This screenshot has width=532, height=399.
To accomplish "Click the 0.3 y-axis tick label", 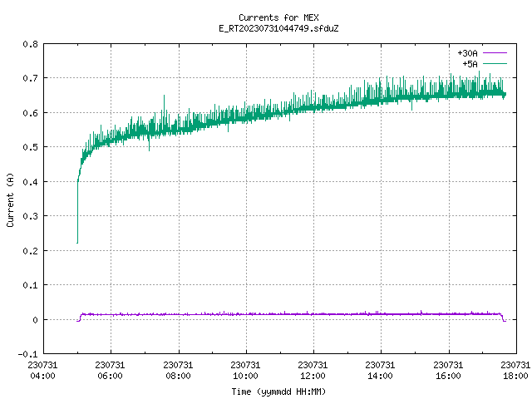I will (30, 216).
